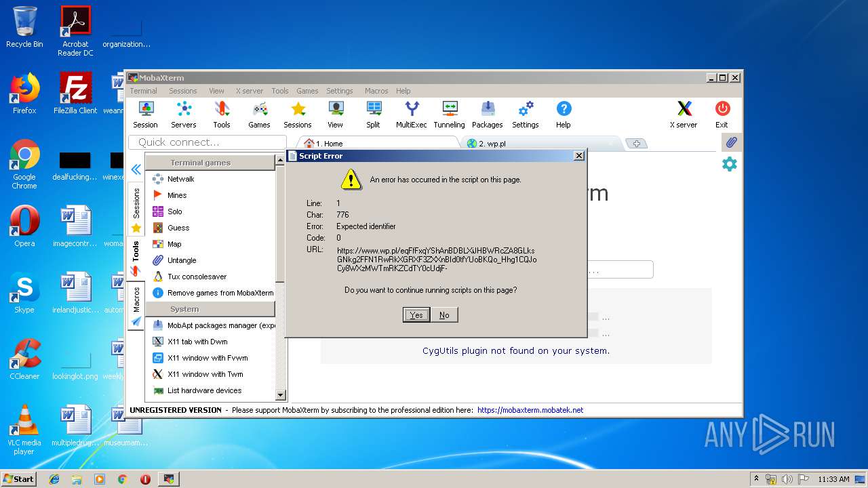This screenshot has height=488, width=868.
Task: Open the Sessions menu
Action: pyautogui.click(x=183, y=91)
